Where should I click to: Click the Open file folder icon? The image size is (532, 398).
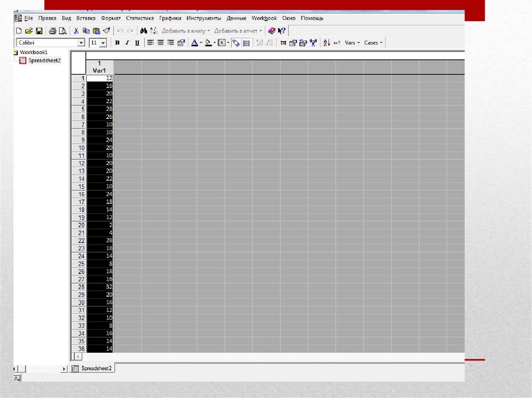pos(29,31)
